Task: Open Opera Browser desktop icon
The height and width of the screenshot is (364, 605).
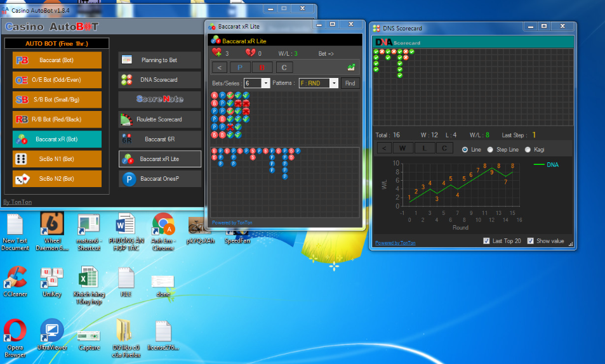Action: [15, 338]
